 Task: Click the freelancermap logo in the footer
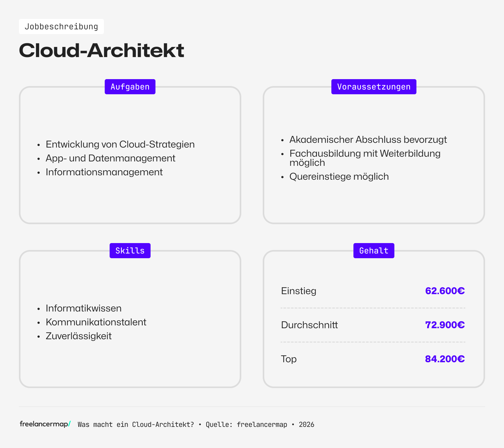[44, 424]
